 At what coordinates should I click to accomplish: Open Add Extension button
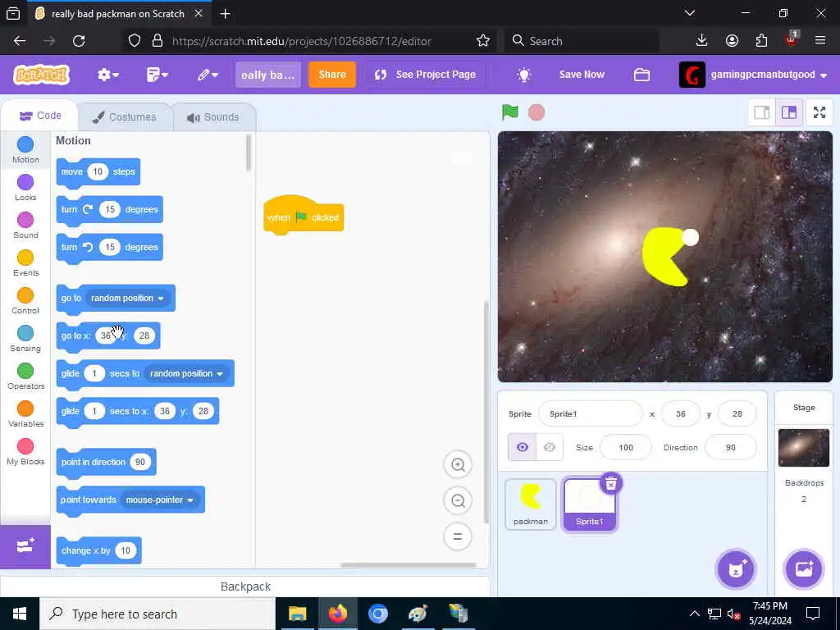25,546
